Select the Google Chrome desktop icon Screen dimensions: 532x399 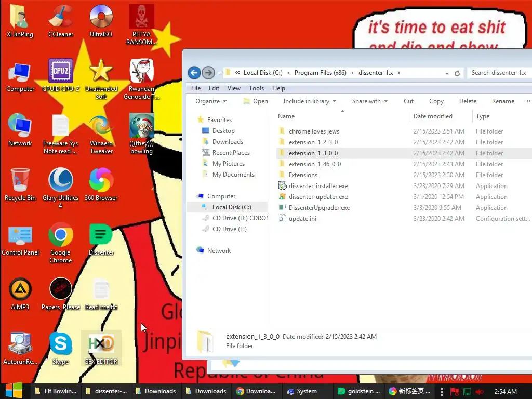[x=61, y=243]
